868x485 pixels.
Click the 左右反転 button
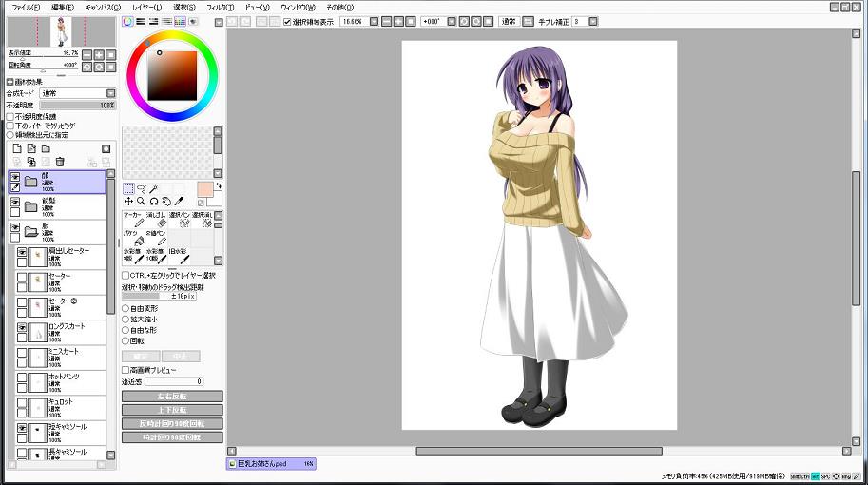(x=172, y=396)
